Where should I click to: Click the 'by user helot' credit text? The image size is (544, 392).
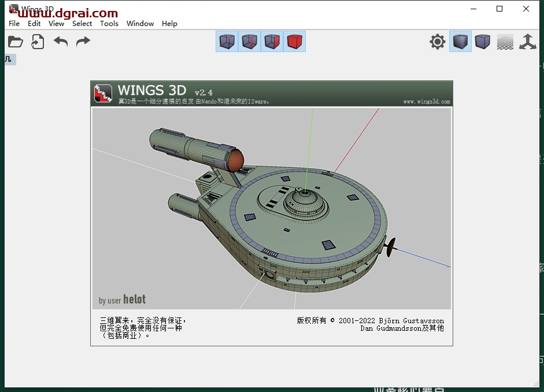click(122, 299)
